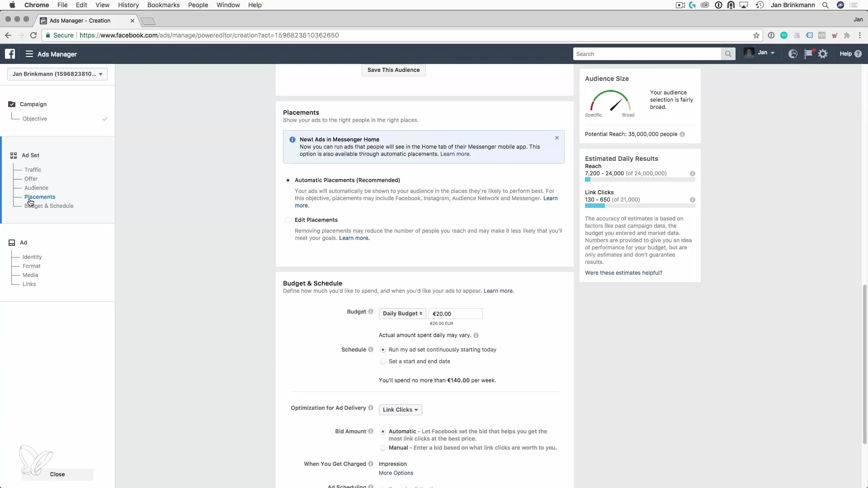
Task: Click info icon after 'may vary' text
Action: 476,335
